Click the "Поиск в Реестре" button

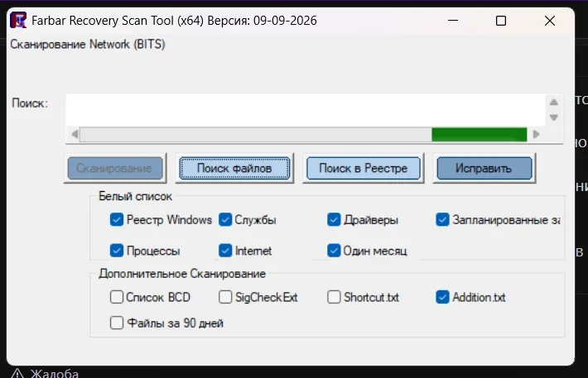[363, 168]
